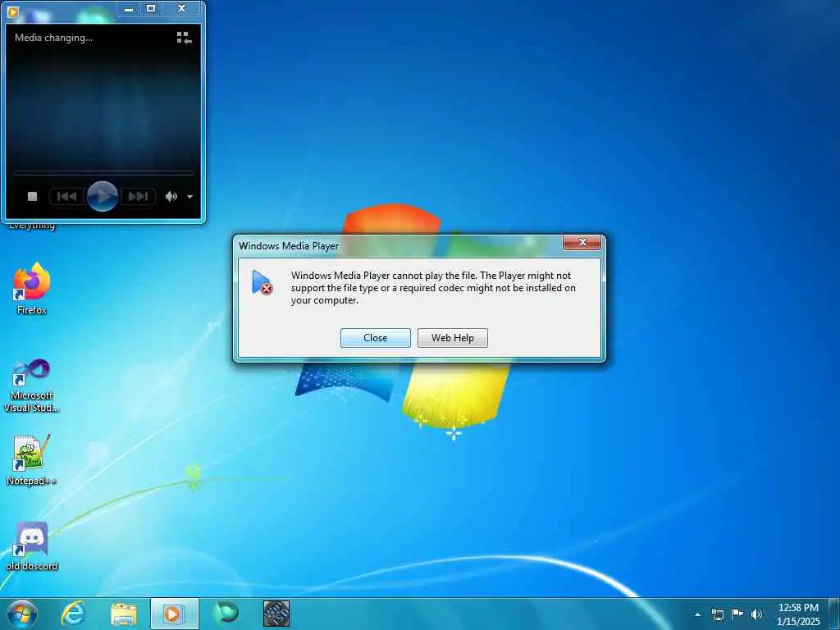Click the error icon in the dialog

tap(262, 282)
